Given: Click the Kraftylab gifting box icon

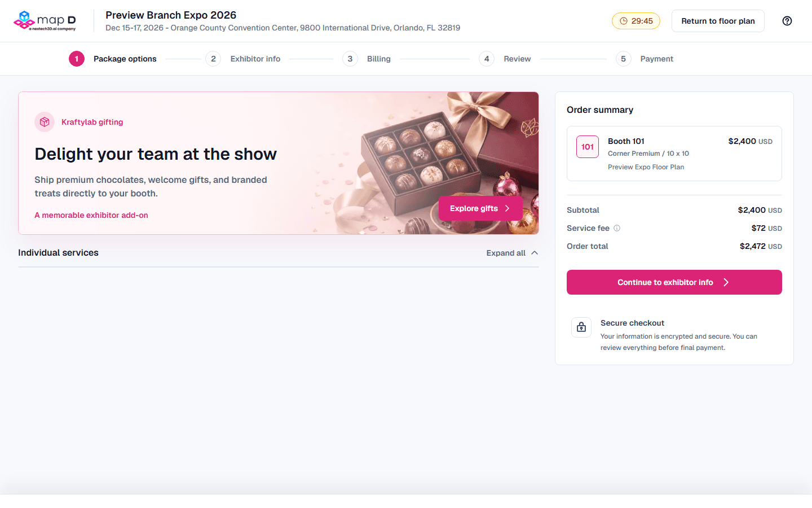Looking at the screenshot, I should tap(45, 122).
